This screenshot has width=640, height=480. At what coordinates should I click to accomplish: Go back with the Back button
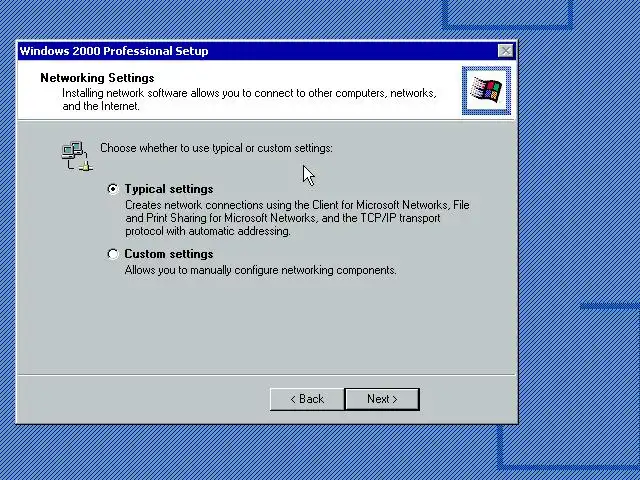[307, 399]
